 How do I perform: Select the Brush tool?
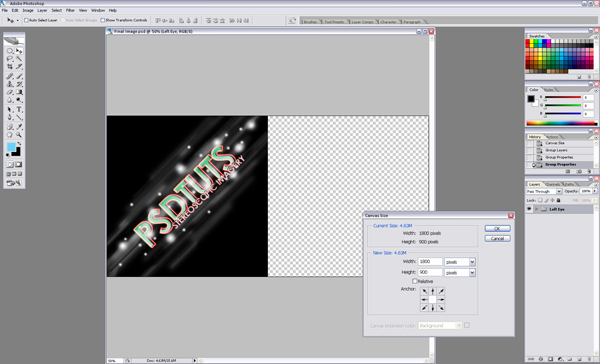(x=19, y=76)
